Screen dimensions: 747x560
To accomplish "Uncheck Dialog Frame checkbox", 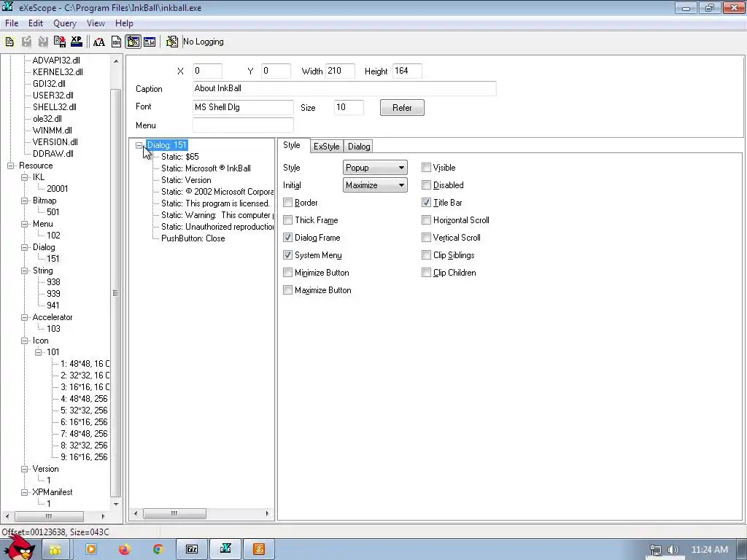I will [287, 238].
